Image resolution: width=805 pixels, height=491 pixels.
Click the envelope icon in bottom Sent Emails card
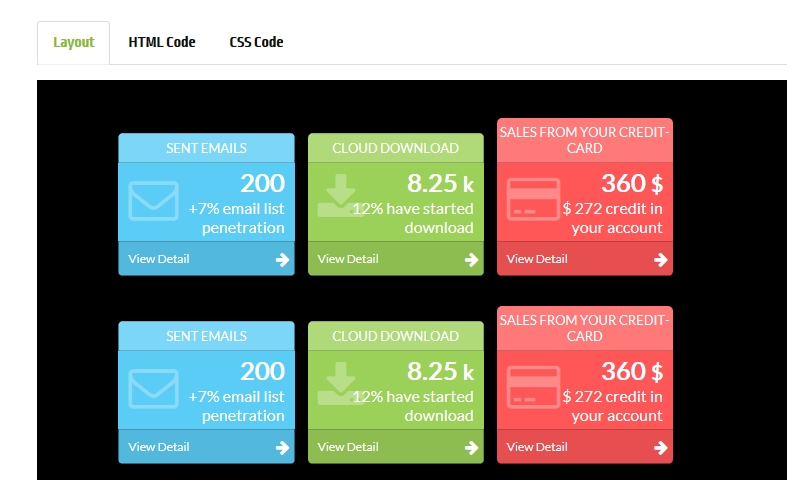point(154,390)
